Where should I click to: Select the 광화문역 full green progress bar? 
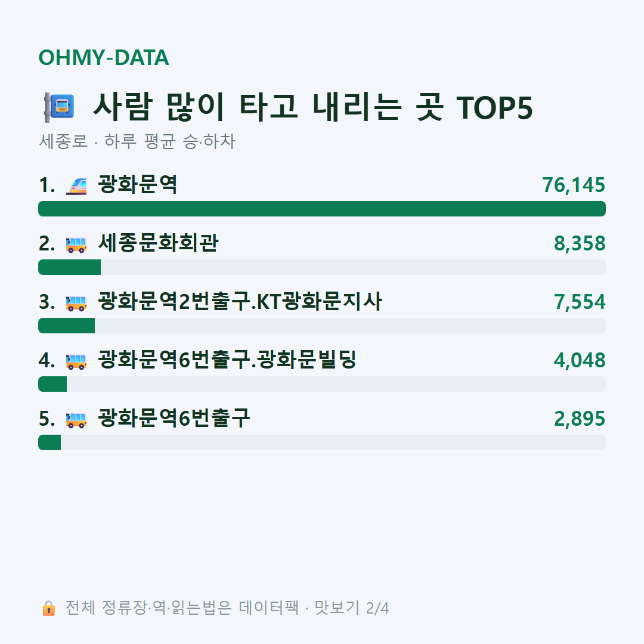point(322,209)
